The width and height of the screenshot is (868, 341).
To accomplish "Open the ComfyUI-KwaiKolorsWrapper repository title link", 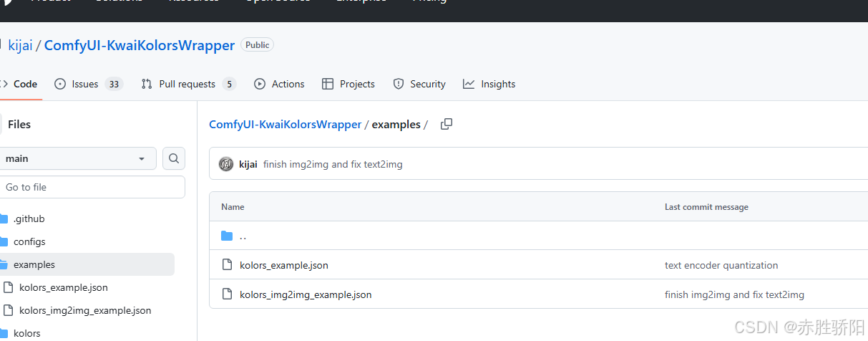I will (x=140, y=45).
